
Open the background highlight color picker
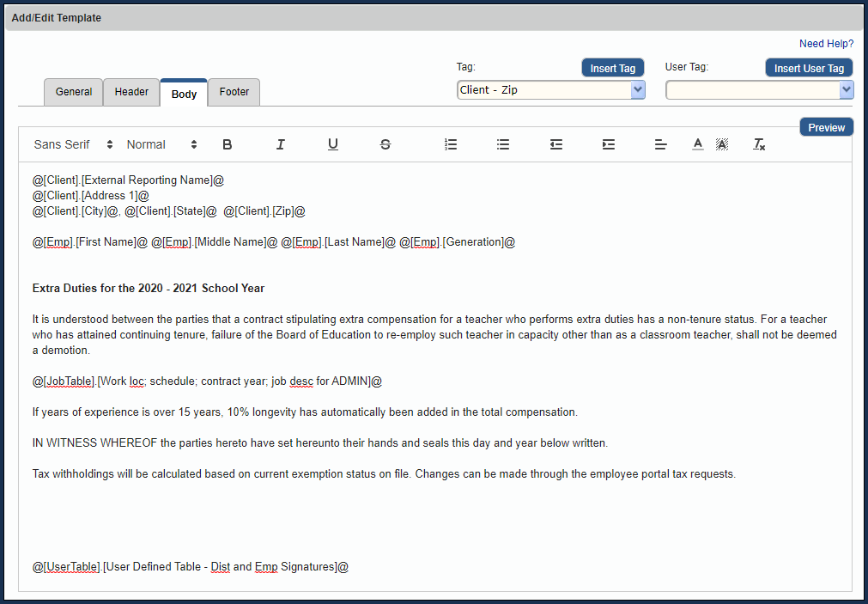pos(722,144)
